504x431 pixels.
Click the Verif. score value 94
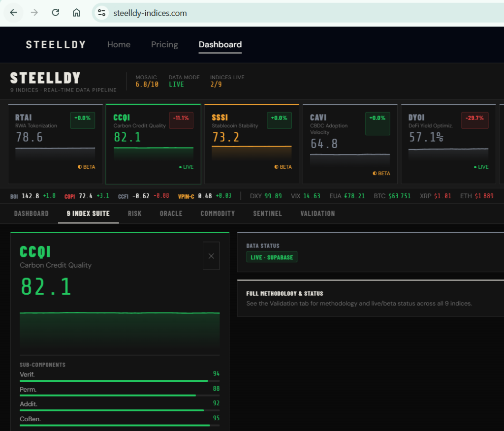click(217, 373)
